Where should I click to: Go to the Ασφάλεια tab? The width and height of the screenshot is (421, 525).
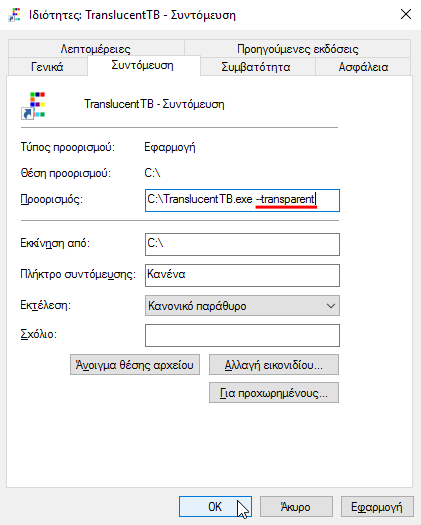363,67
